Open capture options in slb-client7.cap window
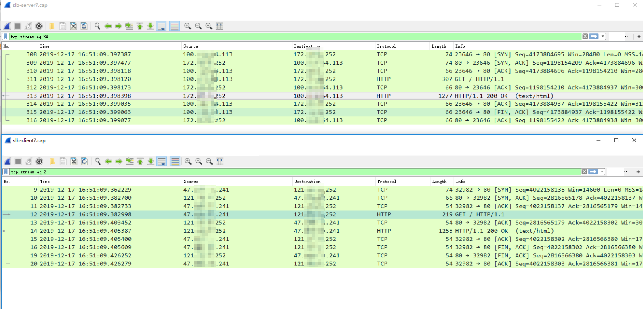644x309 pixels. click(x=39, y=161)
